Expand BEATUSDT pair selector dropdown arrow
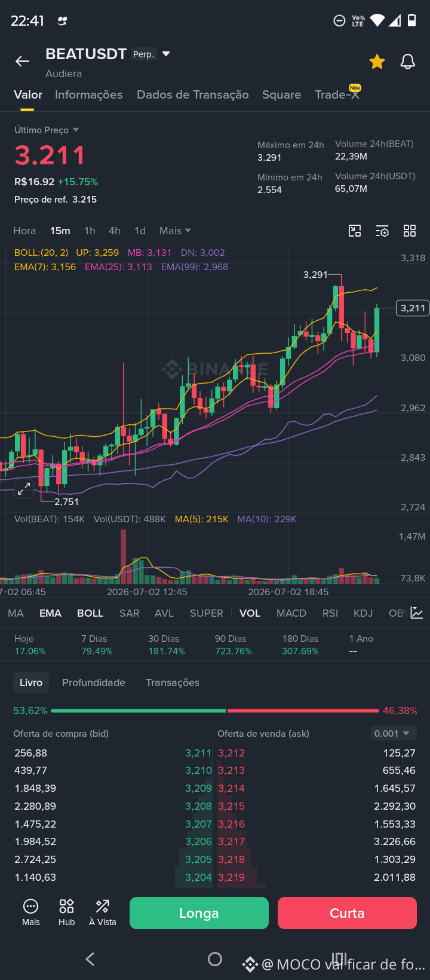The image size is (430, 980). (x=166, y=54)
